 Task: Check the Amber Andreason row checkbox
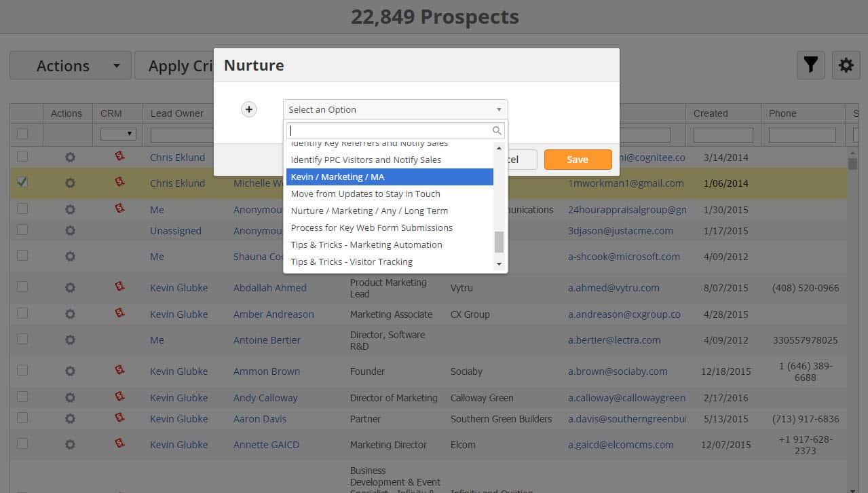pos(22,313)
